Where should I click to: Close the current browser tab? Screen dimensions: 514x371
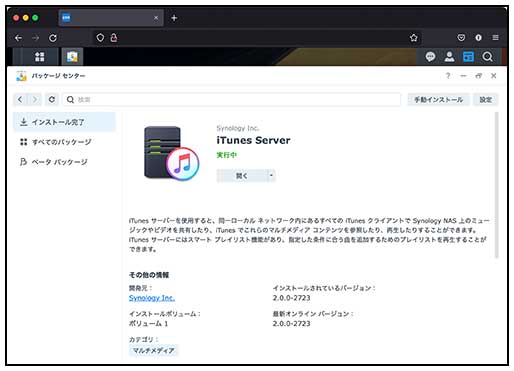click(156, 18)
